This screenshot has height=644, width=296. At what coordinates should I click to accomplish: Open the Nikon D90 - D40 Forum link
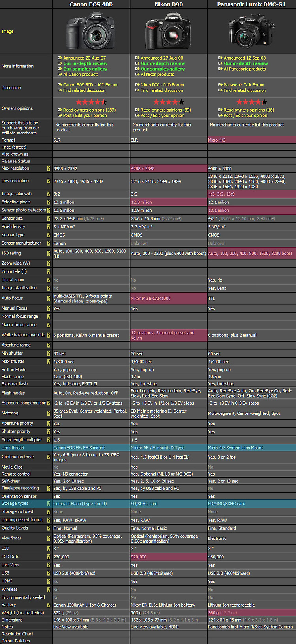coord(162,85)
